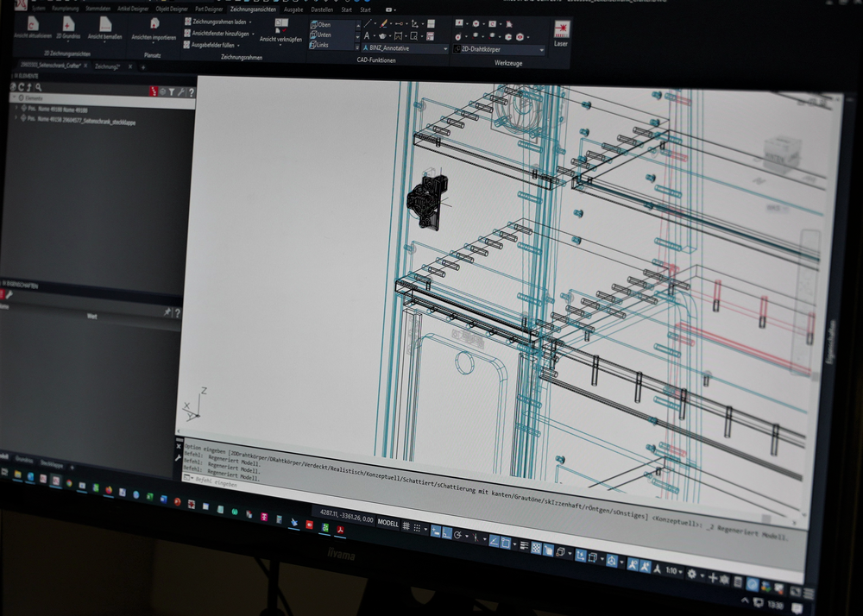This screenshot has width=863, height=616.
Task: Expand the Elemente root tree node
Action: pyautogui.click(x=14, y=98)
